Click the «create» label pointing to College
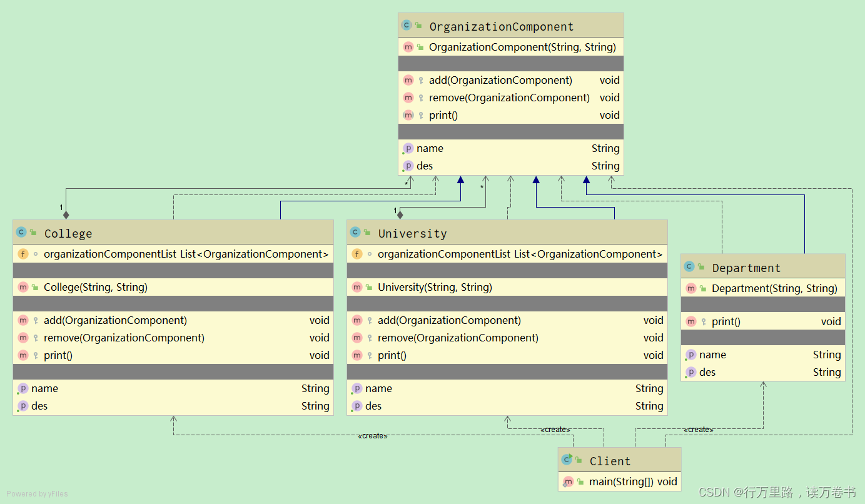Viewport: 865px width, 504px height. (372, 436)
